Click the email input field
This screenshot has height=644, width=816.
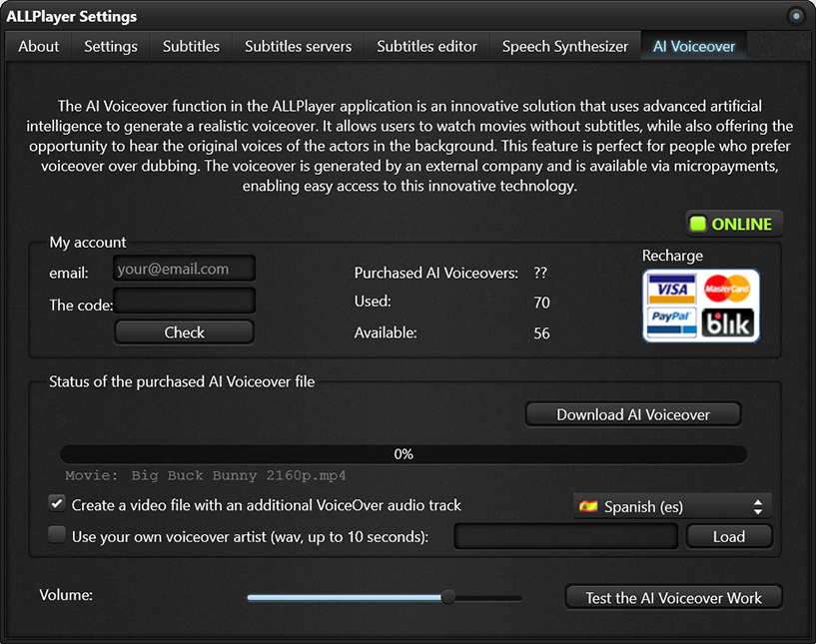coord(184,269)
